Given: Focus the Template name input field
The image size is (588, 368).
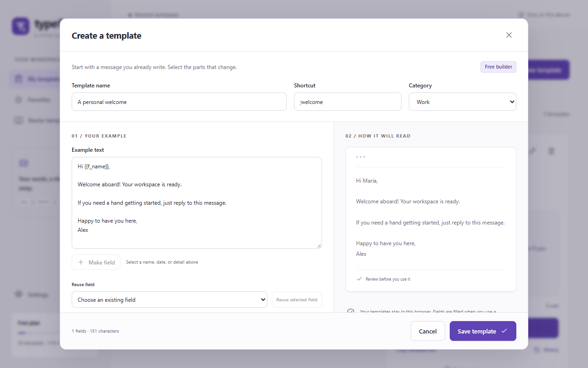Looking at the screenshot, I should coord(179,102).
